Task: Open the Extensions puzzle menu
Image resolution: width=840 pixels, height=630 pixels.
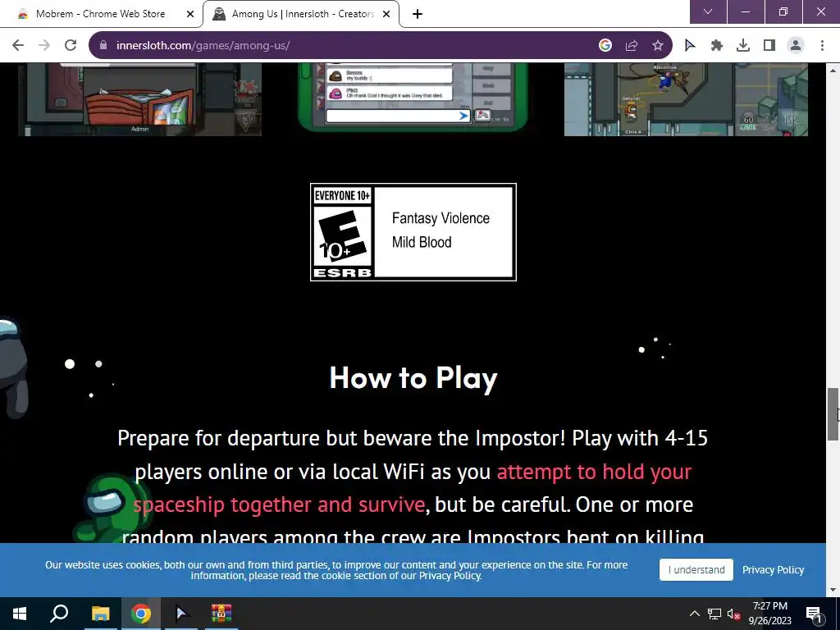Action: (x=717, y=46)
